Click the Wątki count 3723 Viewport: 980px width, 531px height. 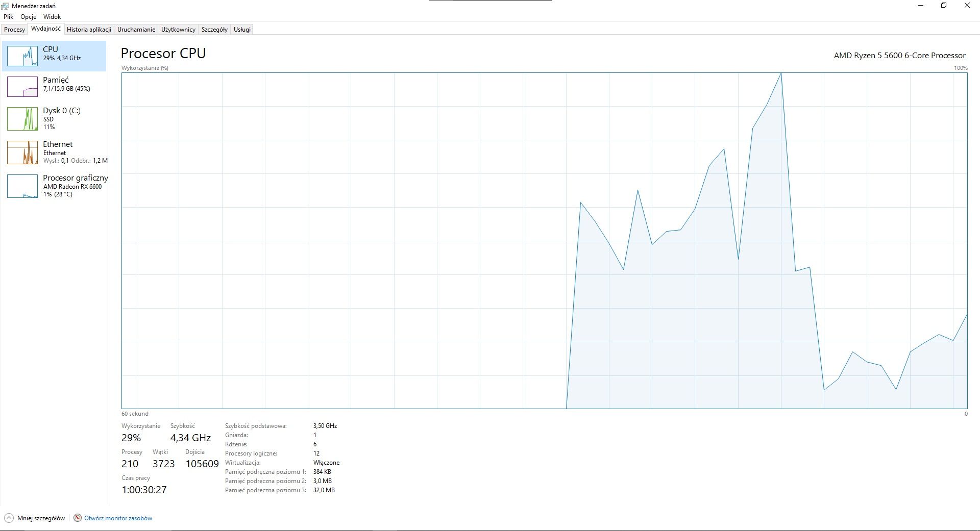pyautogui.click(x=163, y=464)
